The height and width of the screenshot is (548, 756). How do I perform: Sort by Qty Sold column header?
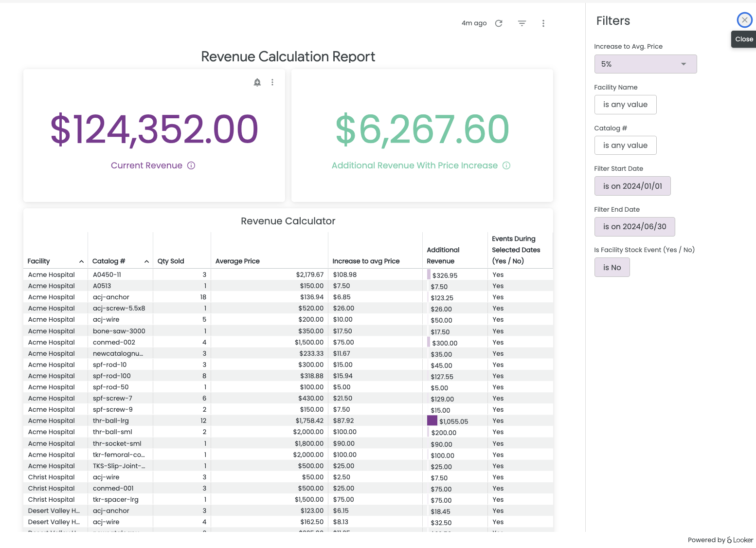click(171, 261)
